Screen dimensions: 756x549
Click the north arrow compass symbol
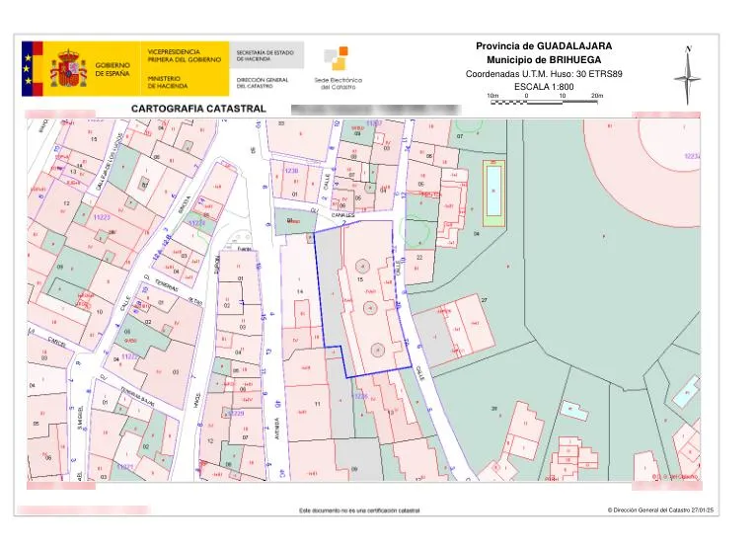[x=688, y=75]
